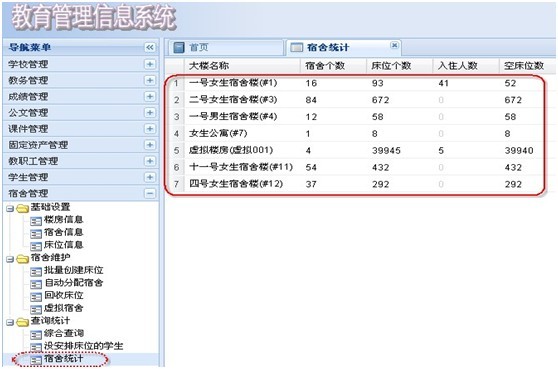558x369 pixels.
Task: Select row 四号女生宿舍楼(#12)
Action: [359, 184]
